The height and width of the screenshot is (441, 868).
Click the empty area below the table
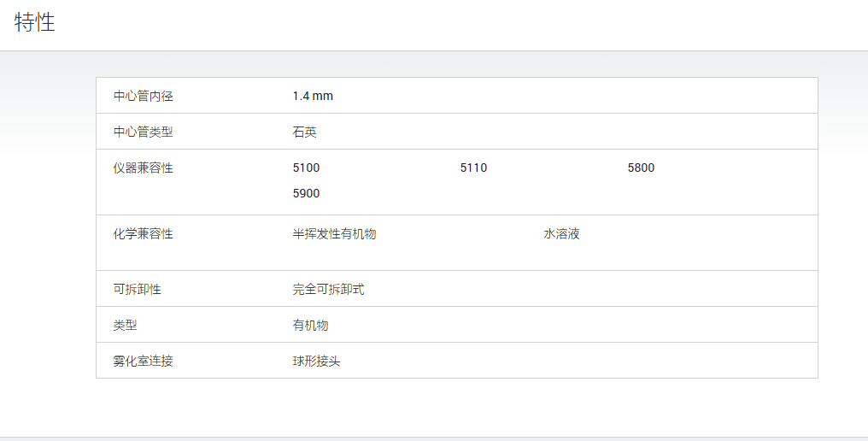click(x=434, y=407)
